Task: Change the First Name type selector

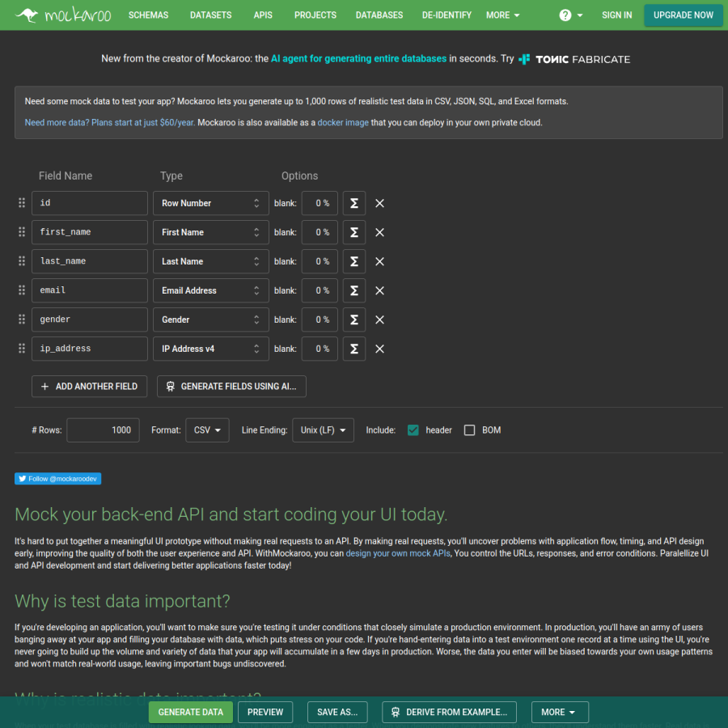Action: tap(211, 232)
